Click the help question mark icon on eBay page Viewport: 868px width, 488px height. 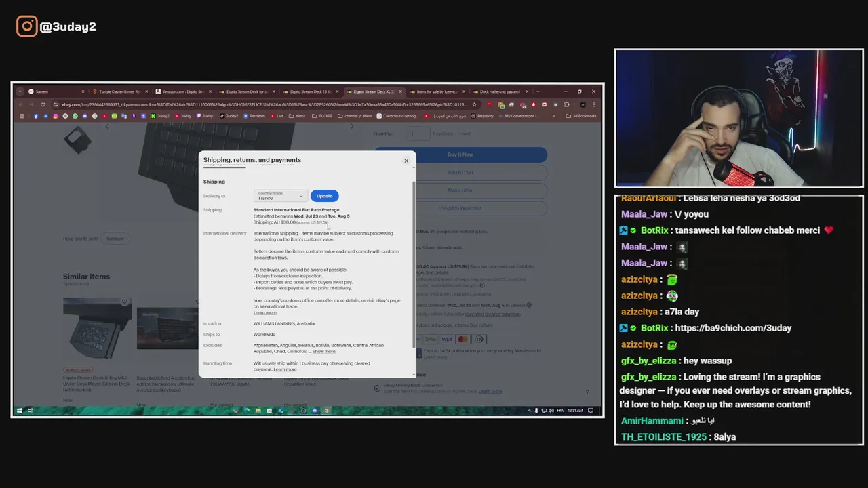tap(587, 392)
